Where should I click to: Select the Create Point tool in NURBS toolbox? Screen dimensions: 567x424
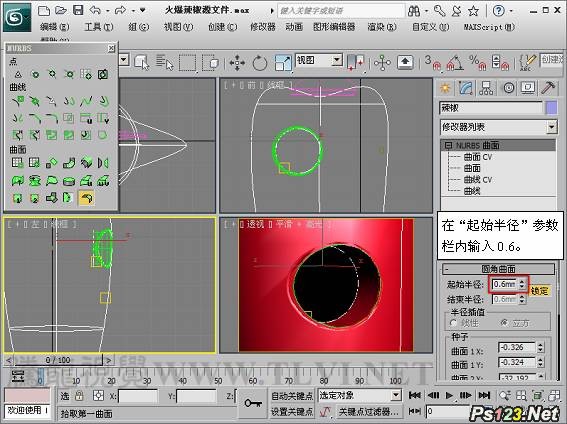18,74
